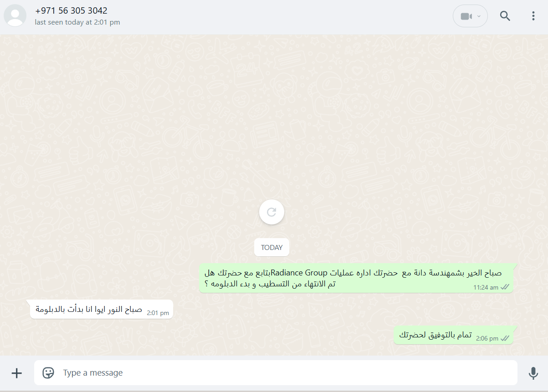The image size is (548, 392).
Task: Select the 11:24 am Radiance Group message
Action: tap(356, 278)
